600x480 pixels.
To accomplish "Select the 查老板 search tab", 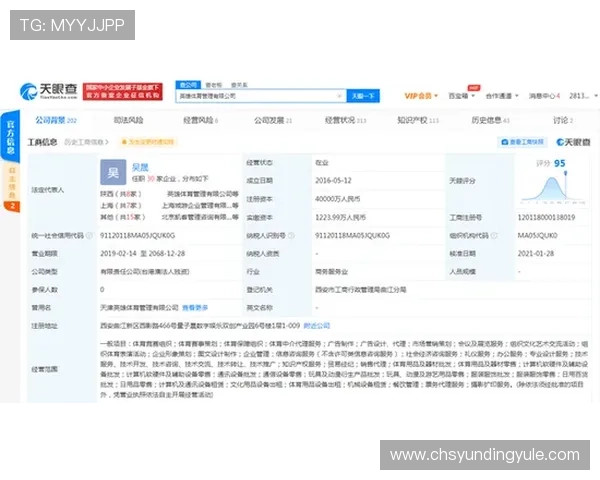I will [214, 85].
